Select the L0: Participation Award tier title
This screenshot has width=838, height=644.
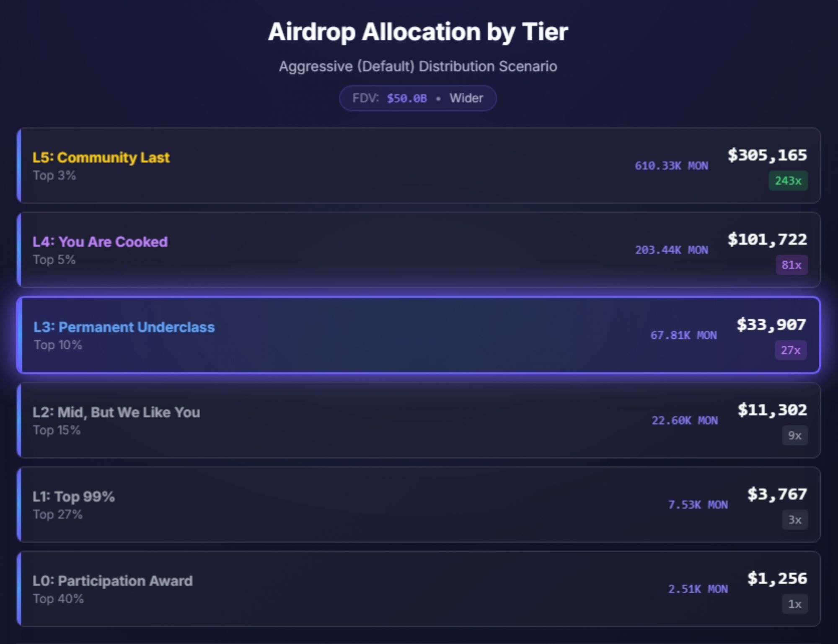pos(113,581)
